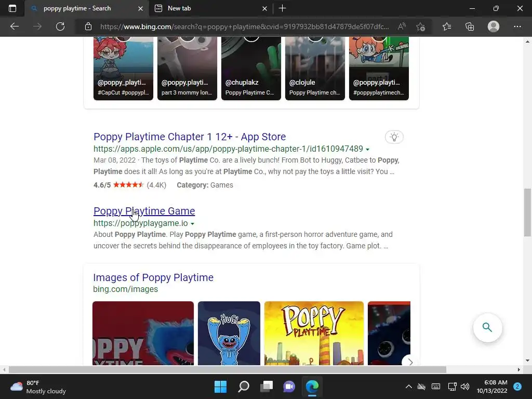This screenshot has height=399, width=532.
Task: Show hidden system tray icons
Action: [x=409, y=387]
